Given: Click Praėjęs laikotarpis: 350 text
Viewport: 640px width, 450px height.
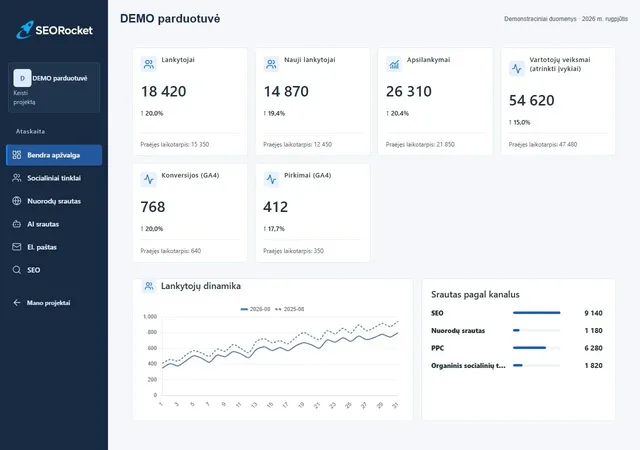Looking at the screenshot, I should [293, 251].
